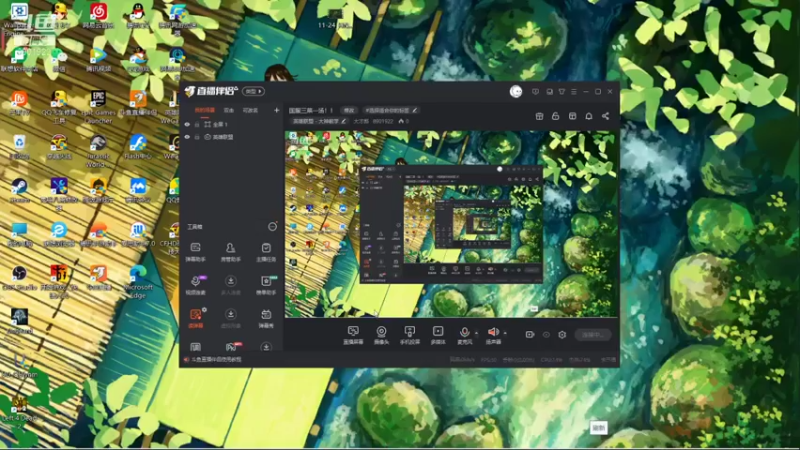Viewport: 800px width, 450px height.
Task: Open the pill dropdown beside the 直播伴侣 logo
Action: (253, 91)
